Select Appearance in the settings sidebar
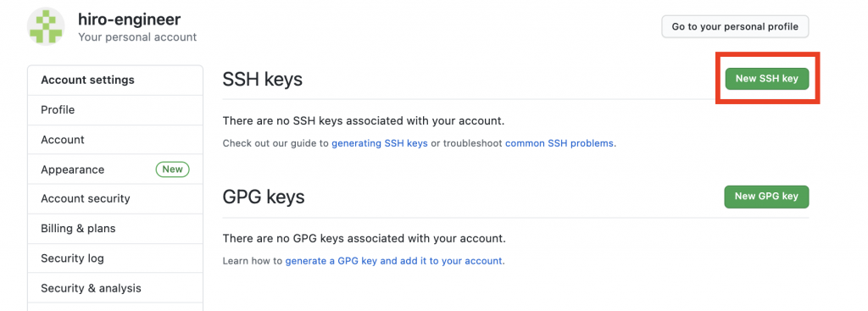Screen dimensions: 868x311 click(x=115, y=169)
